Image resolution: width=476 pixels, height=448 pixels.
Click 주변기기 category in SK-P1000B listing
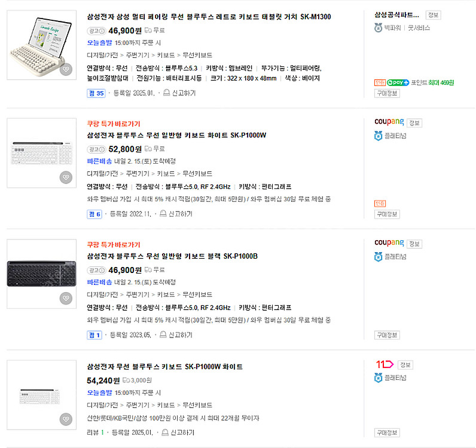point(138,294)
